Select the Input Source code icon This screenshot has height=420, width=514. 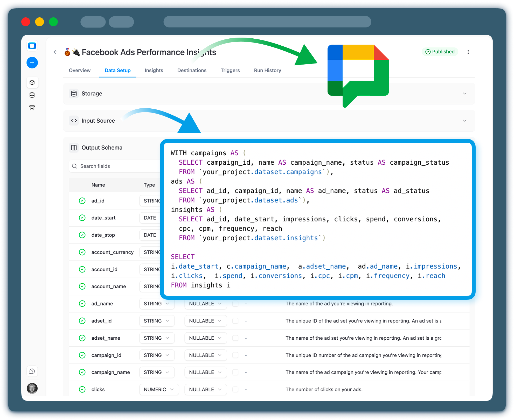pyautogui.click(x=74, y=120)
